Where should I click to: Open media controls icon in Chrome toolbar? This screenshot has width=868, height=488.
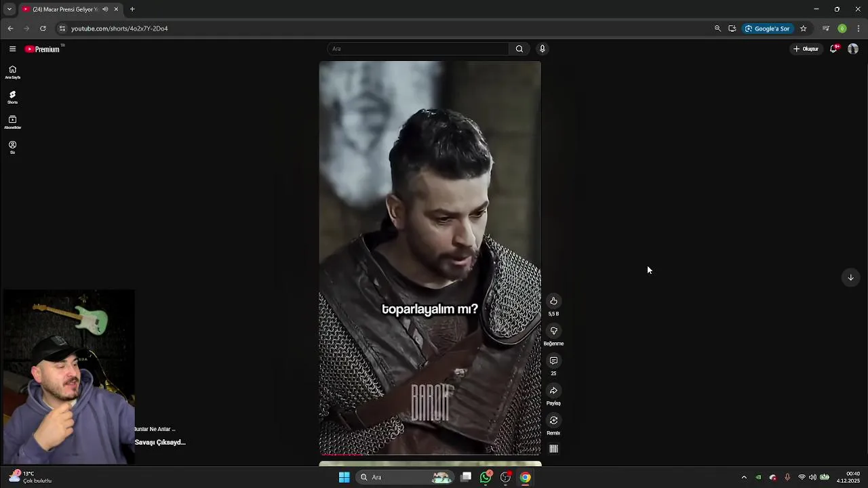[825, 28]
